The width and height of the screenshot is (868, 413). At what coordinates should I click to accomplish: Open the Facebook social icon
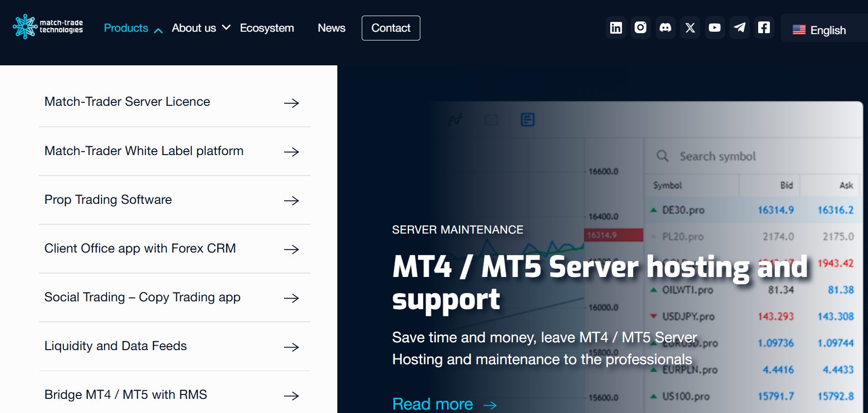[764, 28]
